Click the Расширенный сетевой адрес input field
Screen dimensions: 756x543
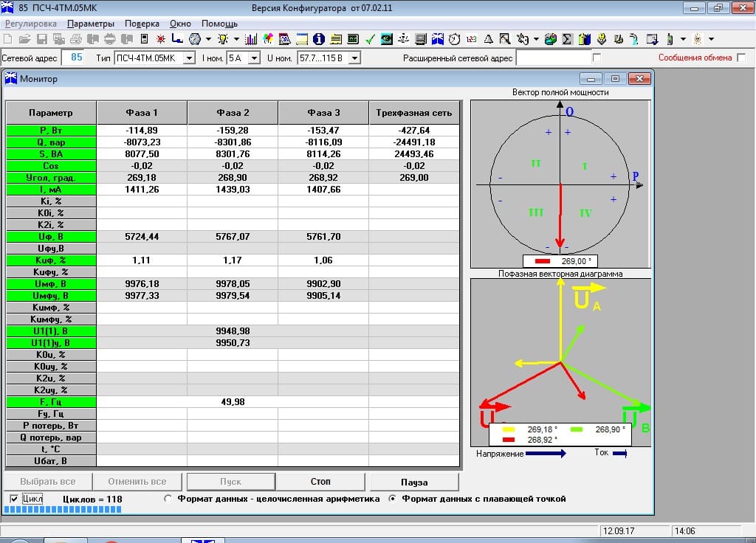554,58
